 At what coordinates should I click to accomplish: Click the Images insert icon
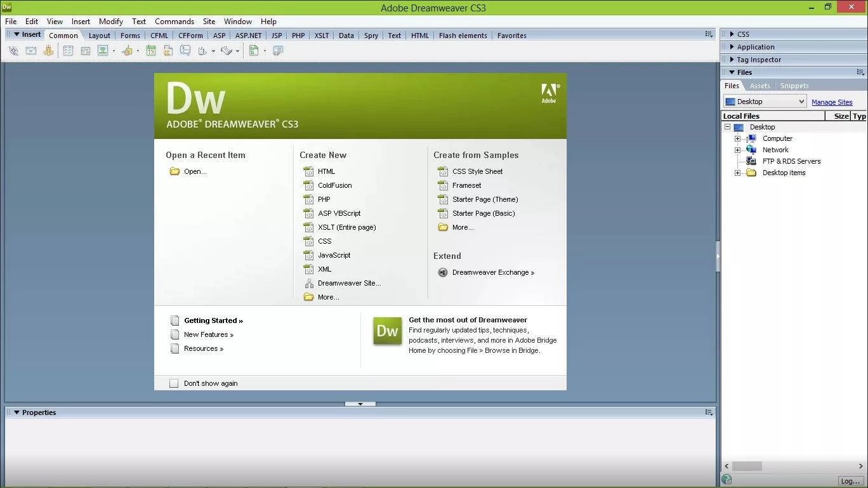pyautogui.click(x=102, y=51)
